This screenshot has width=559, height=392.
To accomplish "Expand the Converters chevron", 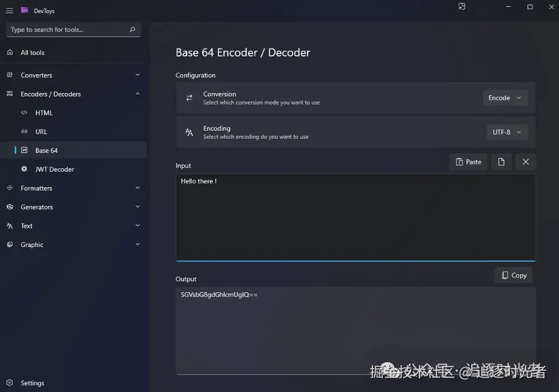I will point(137,75).
